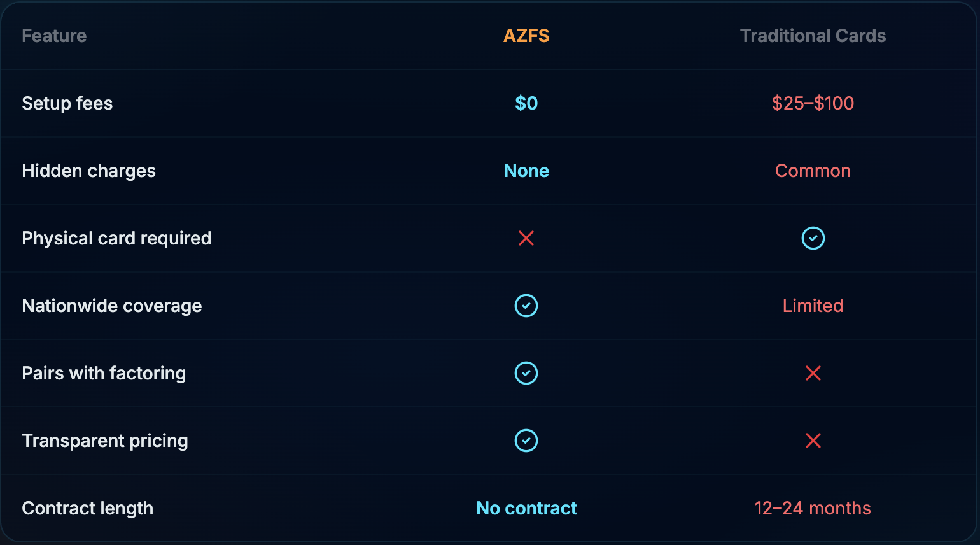Click the None hidden charges value
The height and width of the screenshot is (545, 980).
[526, 171]
